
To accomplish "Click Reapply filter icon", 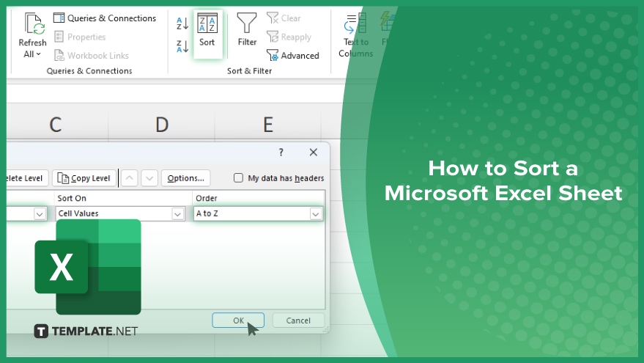I will pos(273,37).
